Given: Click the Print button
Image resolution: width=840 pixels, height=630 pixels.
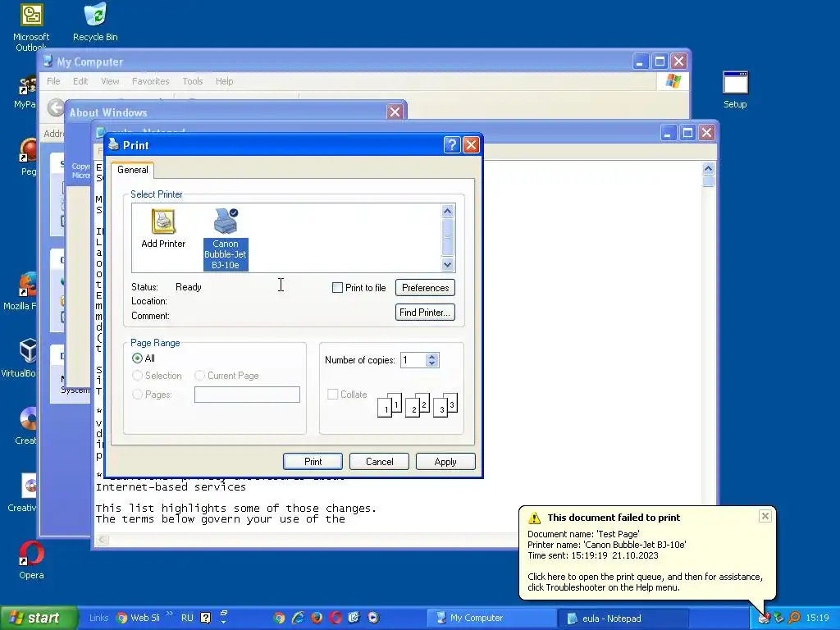Looking at the screenshot, I should [x=313, y=461].
